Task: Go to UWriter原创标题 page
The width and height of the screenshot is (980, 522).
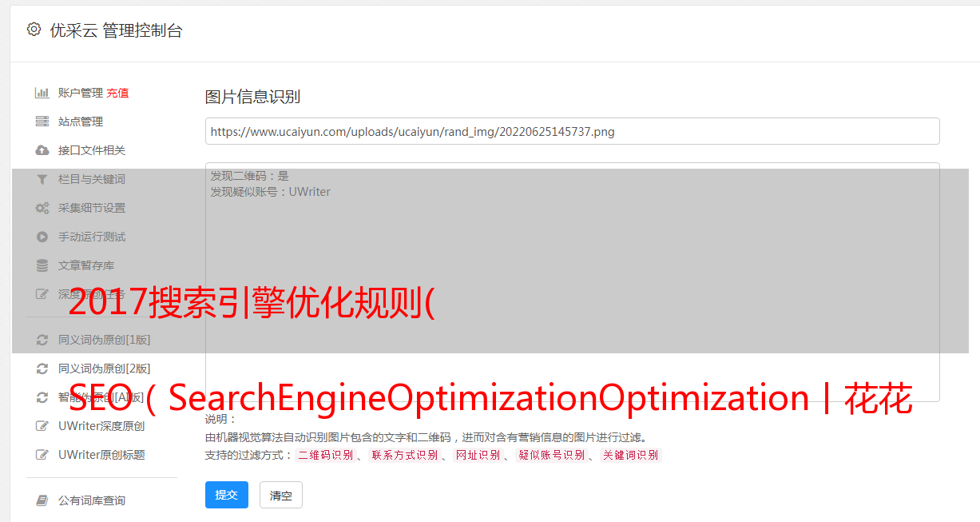Action: tap(101, 455)
